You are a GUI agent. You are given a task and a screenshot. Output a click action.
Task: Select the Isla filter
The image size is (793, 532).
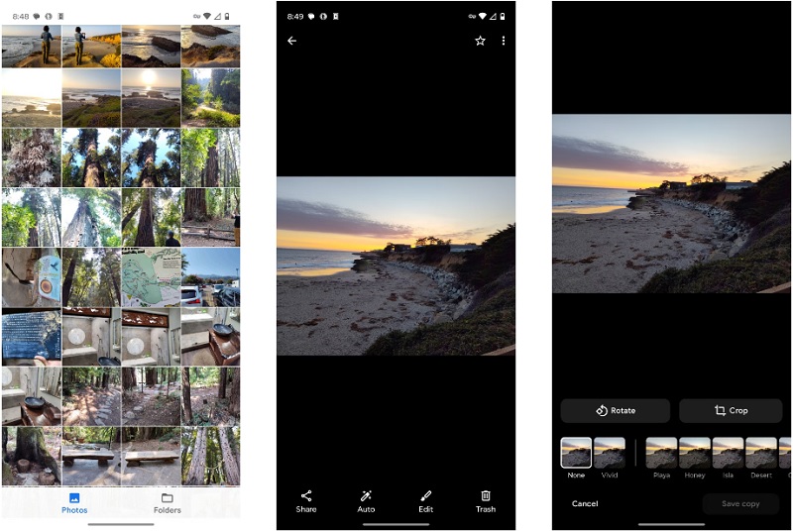(728, 458)
